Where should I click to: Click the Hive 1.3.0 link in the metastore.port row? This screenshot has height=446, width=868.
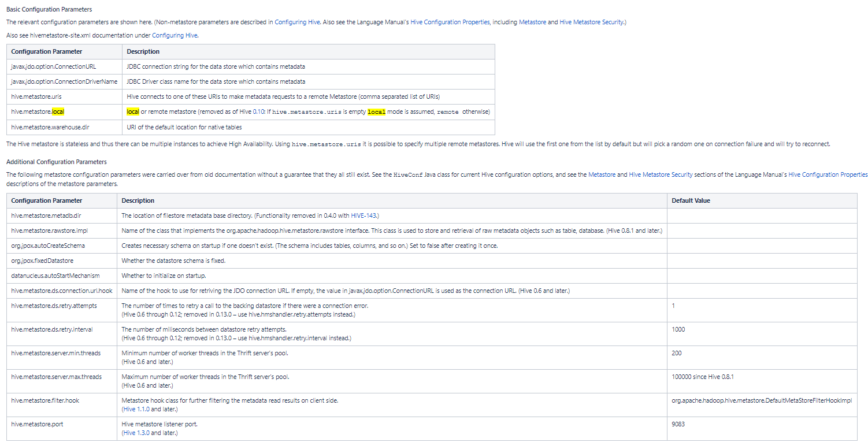point(136,433)
